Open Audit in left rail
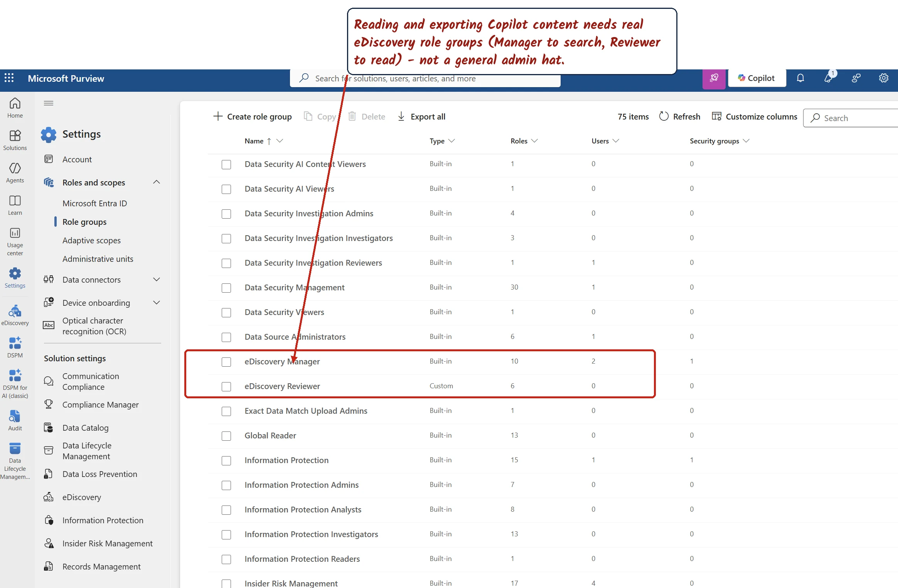 pos(15,421)
